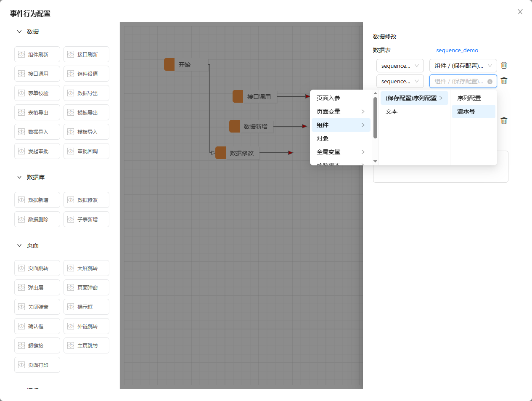
Task: Collapse the 页面 section
Action: tap(19, 245)
